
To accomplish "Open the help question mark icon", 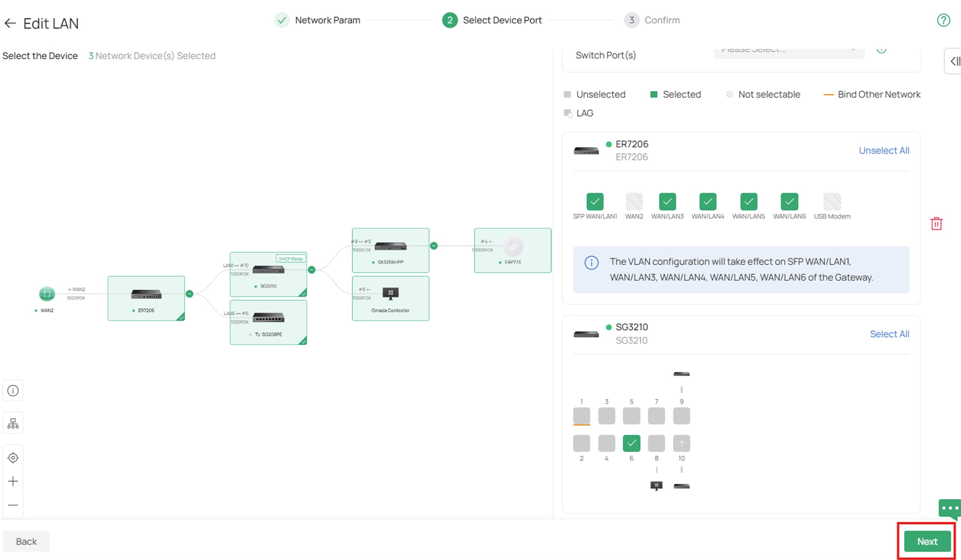I will click(943, 20).
